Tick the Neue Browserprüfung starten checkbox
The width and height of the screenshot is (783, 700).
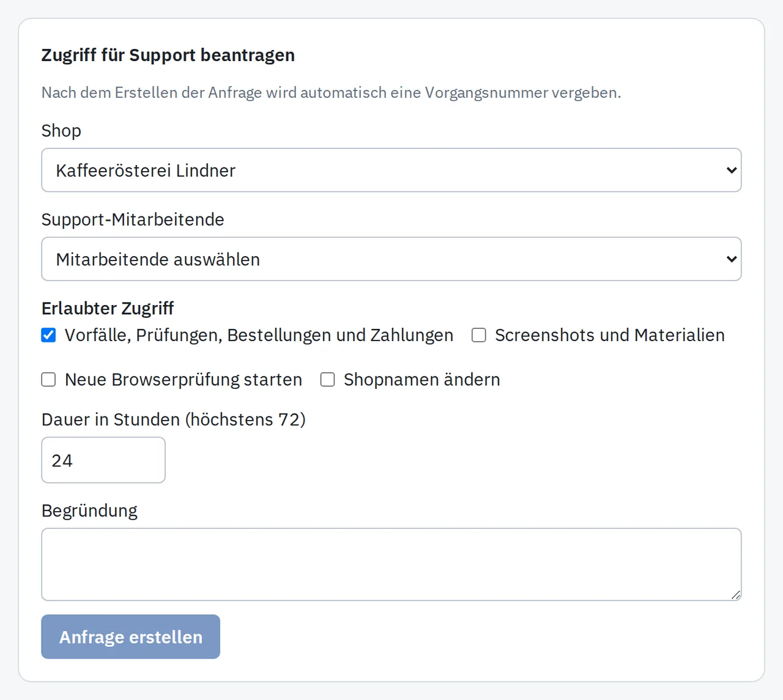point(48,380)
